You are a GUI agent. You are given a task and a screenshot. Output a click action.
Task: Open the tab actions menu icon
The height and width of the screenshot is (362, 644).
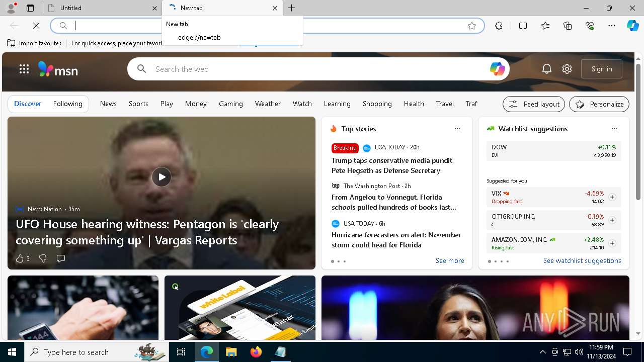(30, 8)
